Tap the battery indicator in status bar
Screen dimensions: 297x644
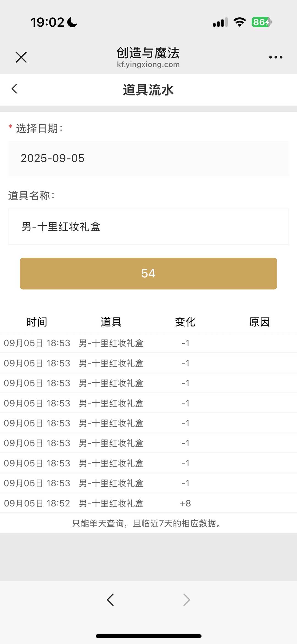coord(262,22)
